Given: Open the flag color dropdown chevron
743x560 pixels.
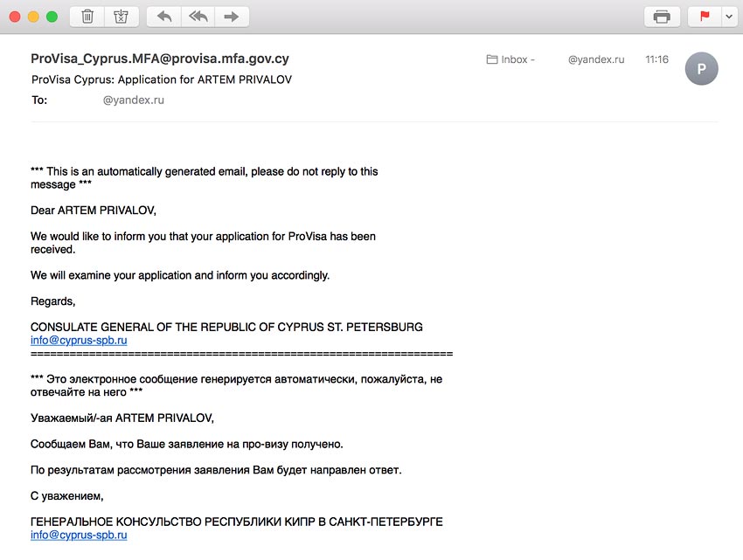Looking at the screenshot, I should pyautogui.click(x=727, y=17).
